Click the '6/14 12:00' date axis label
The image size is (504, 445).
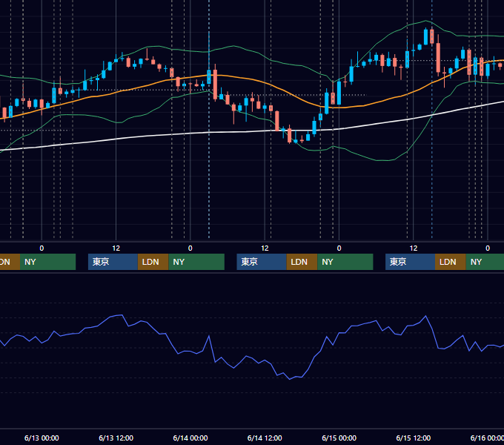(265, 438)
